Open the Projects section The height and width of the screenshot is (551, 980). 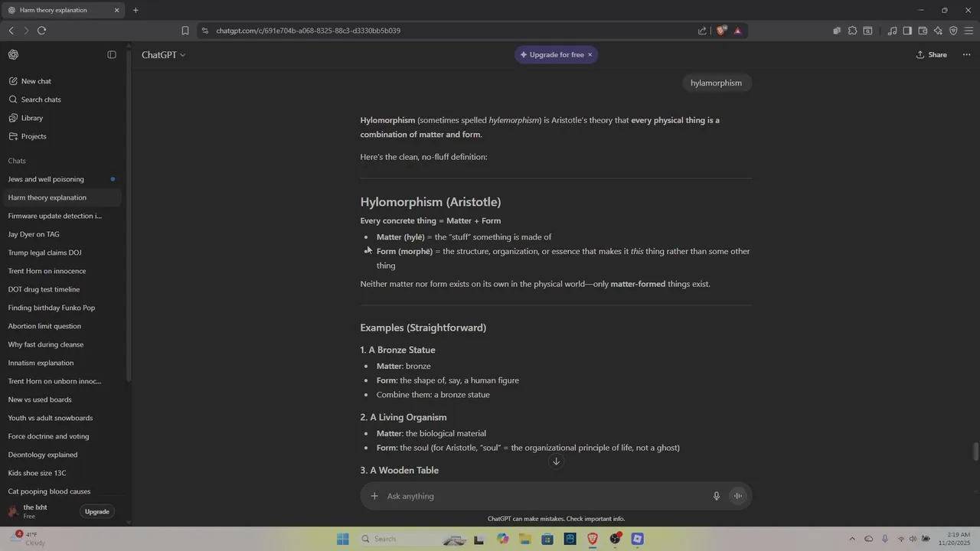point(34,136)
